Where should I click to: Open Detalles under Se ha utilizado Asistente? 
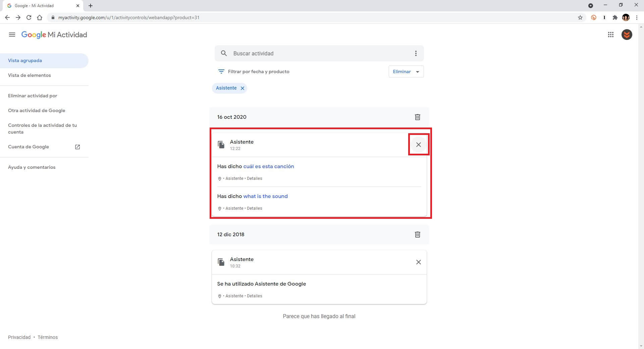click(x=255, y=296)
